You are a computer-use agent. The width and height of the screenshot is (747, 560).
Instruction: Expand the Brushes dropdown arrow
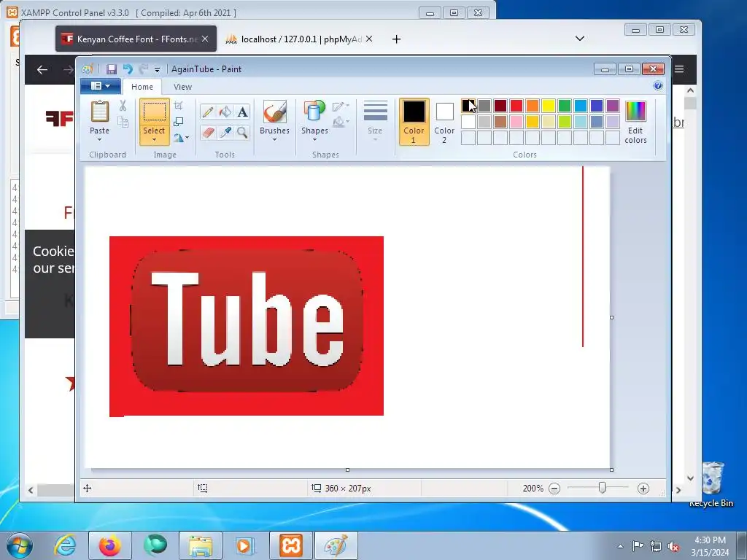pyautogui.click(x=275, y=139)
